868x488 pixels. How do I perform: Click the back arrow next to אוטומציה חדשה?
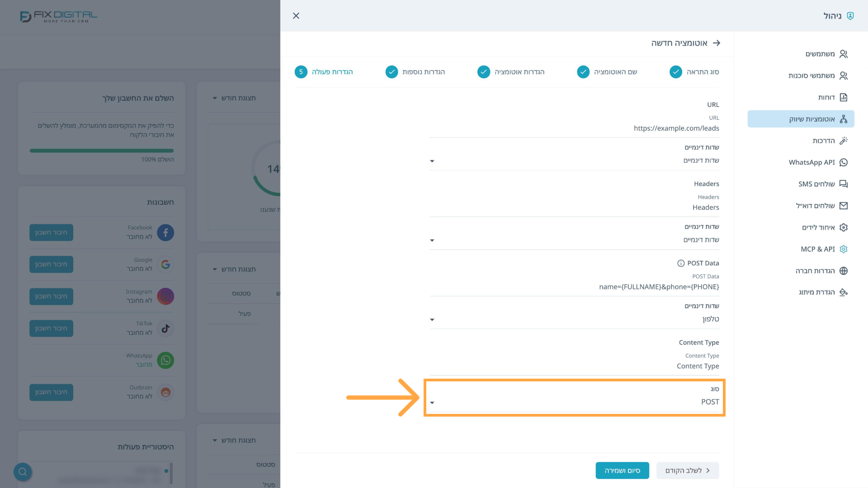pos(717,43)
